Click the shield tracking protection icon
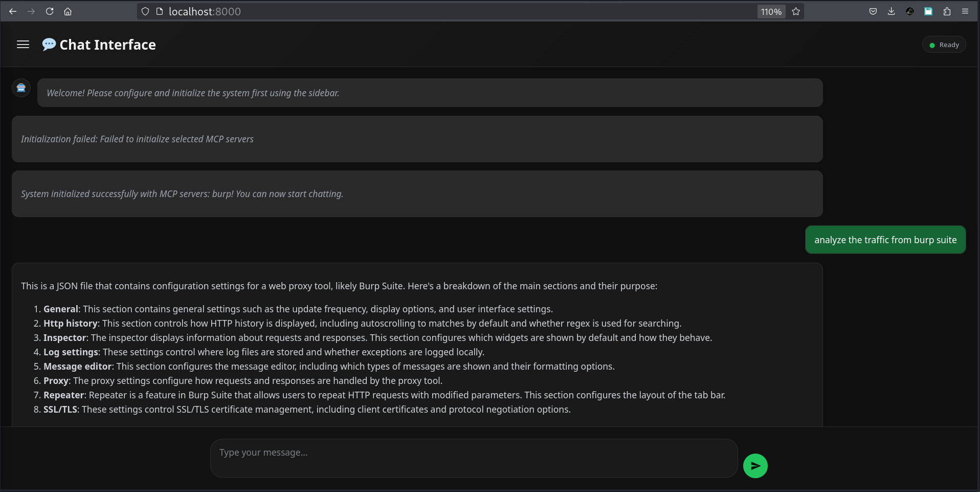 (x=145, y=11)
